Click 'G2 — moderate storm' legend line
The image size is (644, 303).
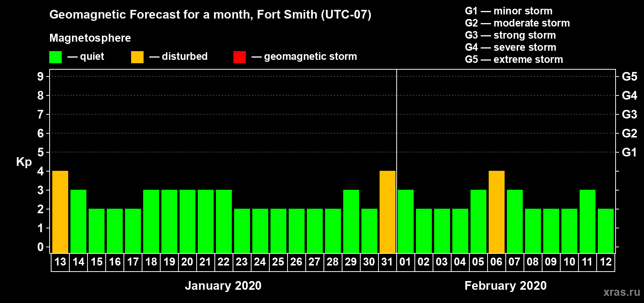[517, 23]
